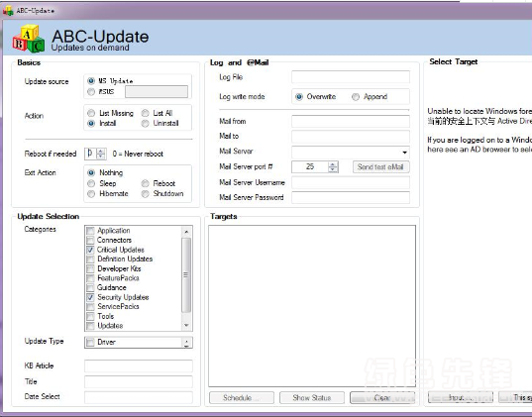Click the Mail to input field

click(x=351, y=136)
